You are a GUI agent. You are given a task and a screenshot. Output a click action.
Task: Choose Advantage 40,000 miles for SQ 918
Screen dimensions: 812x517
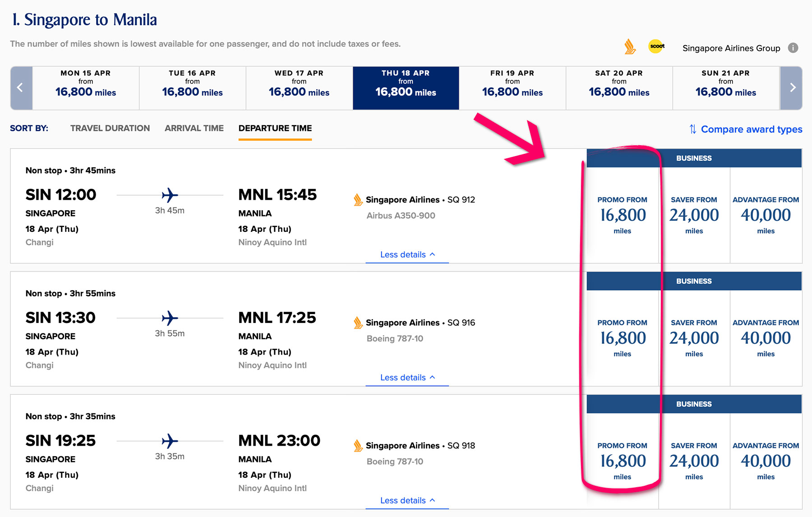coord(766,461)
